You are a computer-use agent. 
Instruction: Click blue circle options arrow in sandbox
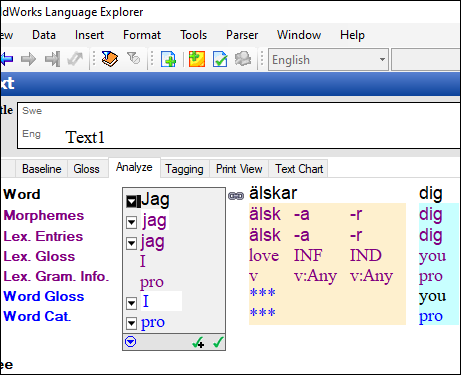point(130,342)
